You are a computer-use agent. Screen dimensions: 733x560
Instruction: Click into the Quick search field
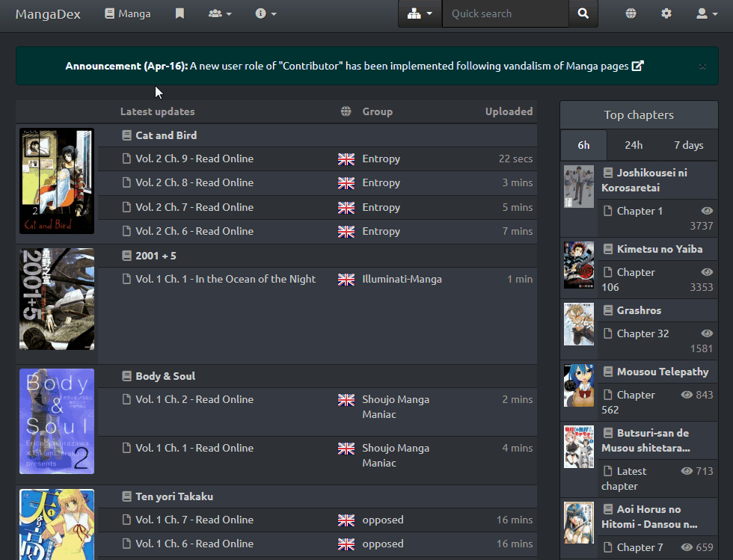coord(506,13)
